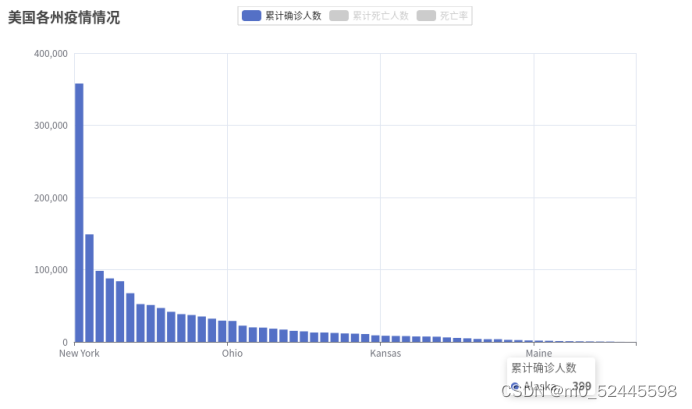Image resolution: width=692 pixels, height=409 pixels.
Task: Enable the 死亡率 legend series
Action: 442,16
